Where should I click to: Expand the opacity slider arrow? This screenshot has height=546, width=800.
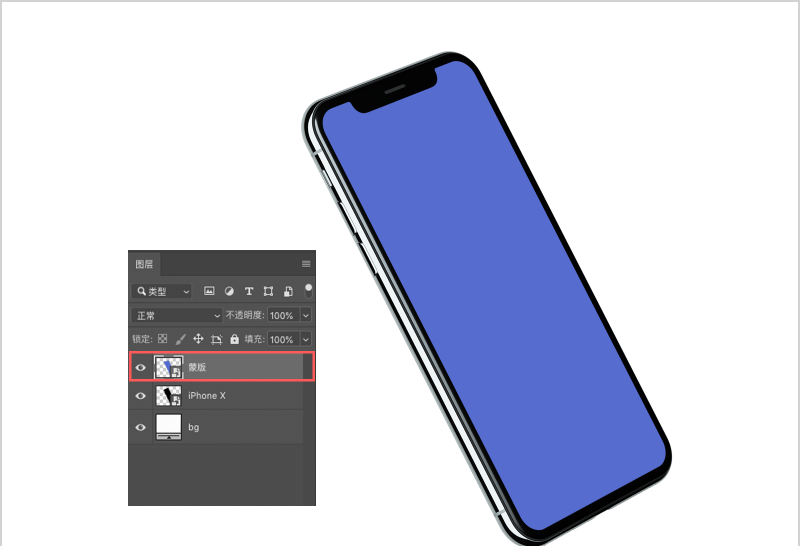point(306,315)
